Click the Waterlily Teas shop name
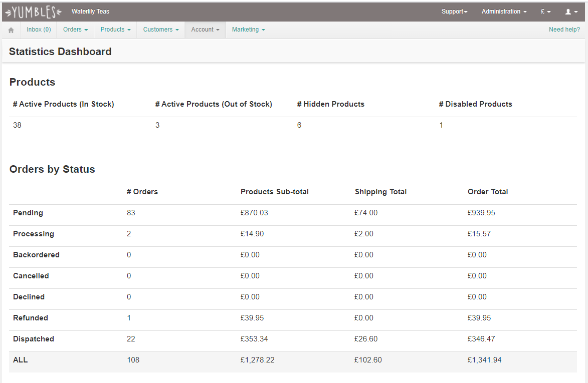Screen dimensions: 588x383 pos(90,11)
